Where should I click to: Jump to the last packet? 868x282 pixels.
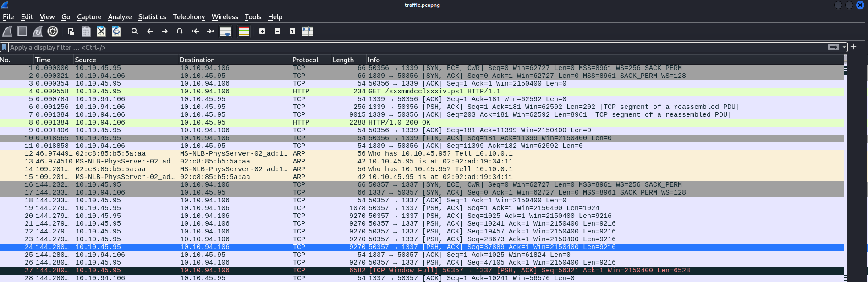coord(210,31)
